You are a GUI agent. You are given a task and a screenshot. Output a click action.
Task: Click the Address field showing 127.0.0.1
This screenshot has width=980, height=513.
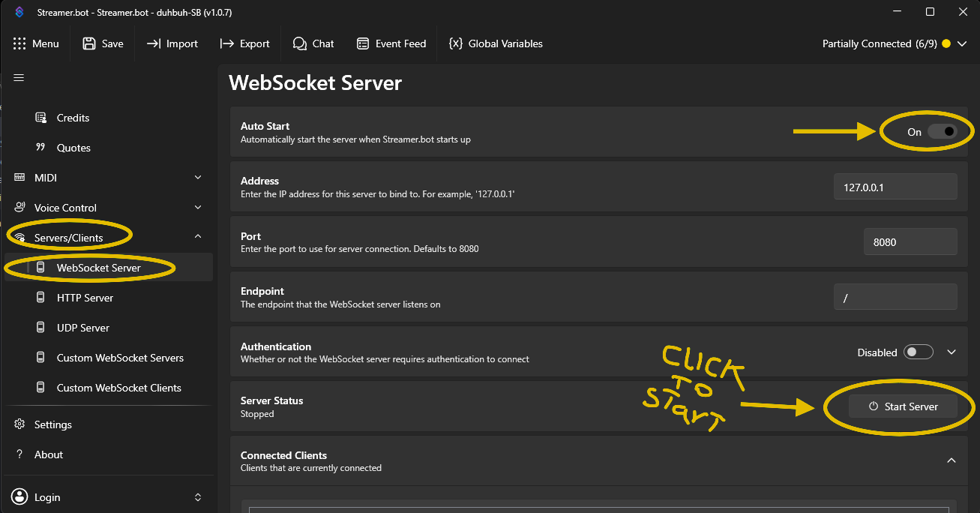(895, 187)
